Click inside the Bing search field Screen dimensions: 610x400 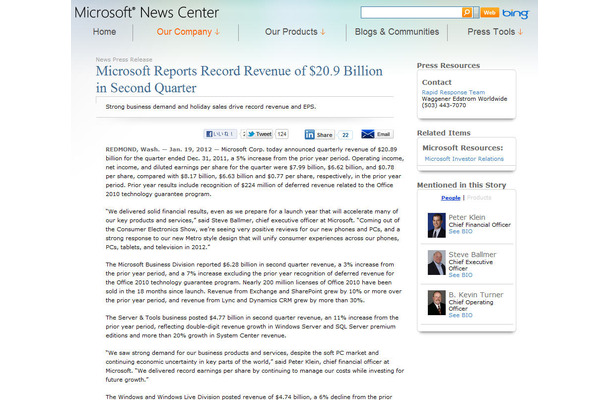pyautogui.click(x=411, y=12)
